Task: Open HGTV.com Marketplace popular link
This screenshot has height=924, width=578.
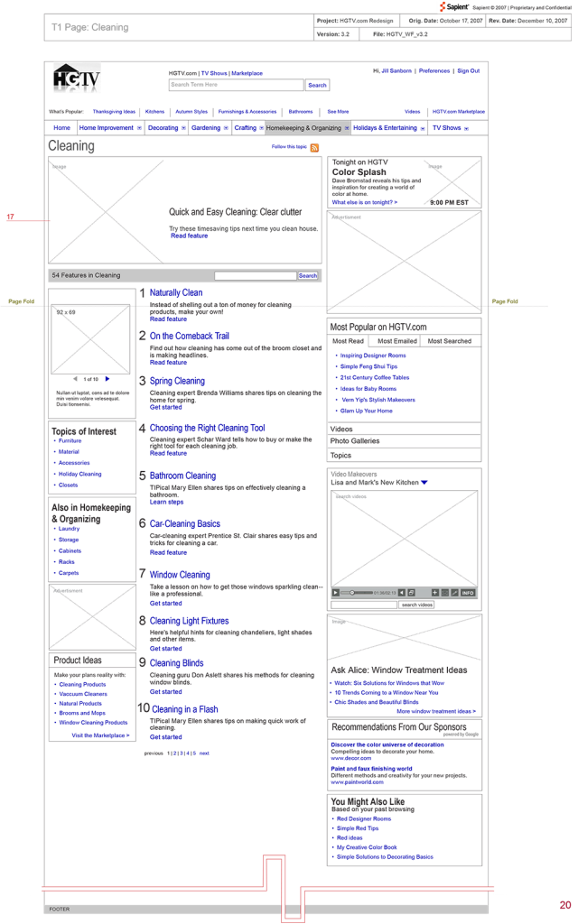Action: click(x=458, y=111)
